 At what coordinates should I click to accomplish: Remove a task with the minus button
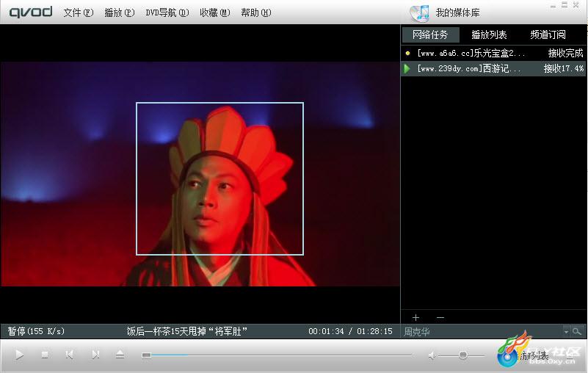[440, 318]
